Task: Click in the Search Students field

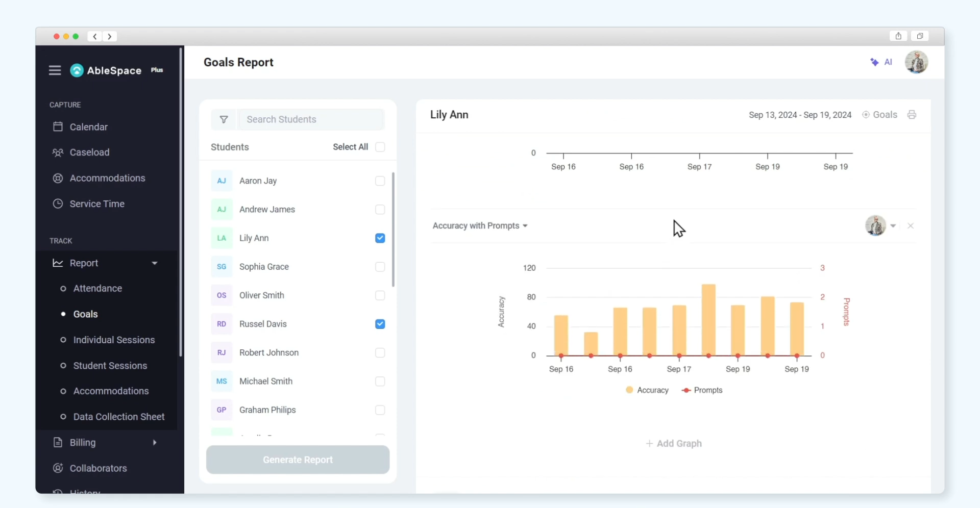Action: [x=310, y=119]
